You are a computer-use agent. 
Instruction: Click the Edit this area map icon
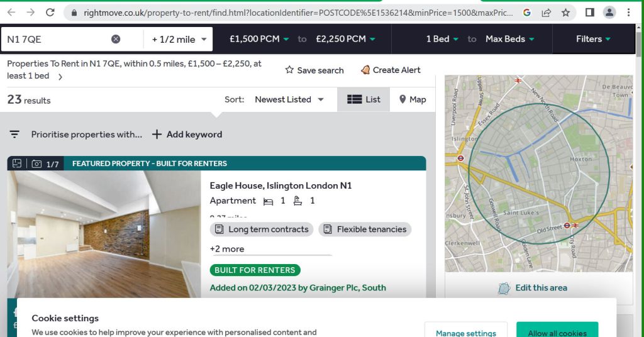click(x=504, y=288)
